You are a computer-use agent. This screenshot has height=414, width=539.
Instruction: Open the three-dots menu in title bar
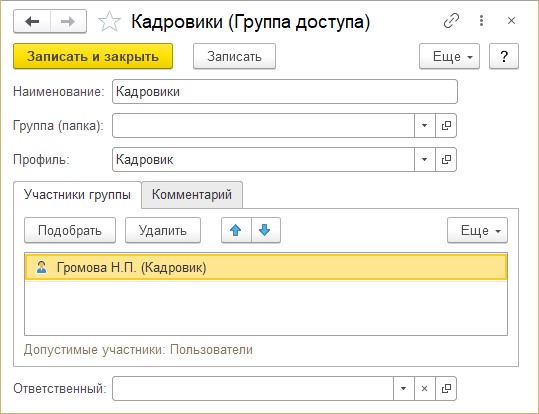[x=481, y=21]
